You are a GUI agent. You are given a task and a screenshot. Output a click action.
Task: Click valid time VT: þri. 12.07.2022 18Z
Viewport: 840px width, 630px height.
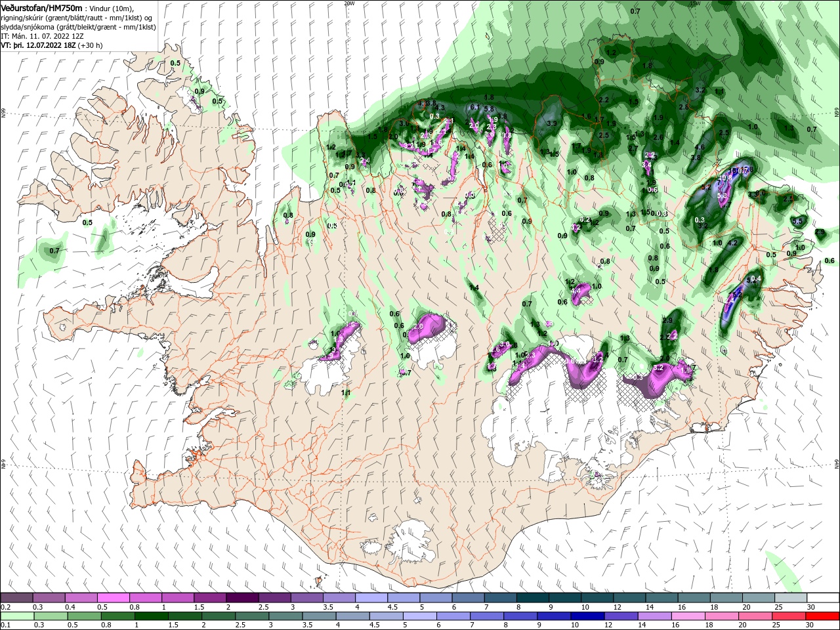point(39,46)
